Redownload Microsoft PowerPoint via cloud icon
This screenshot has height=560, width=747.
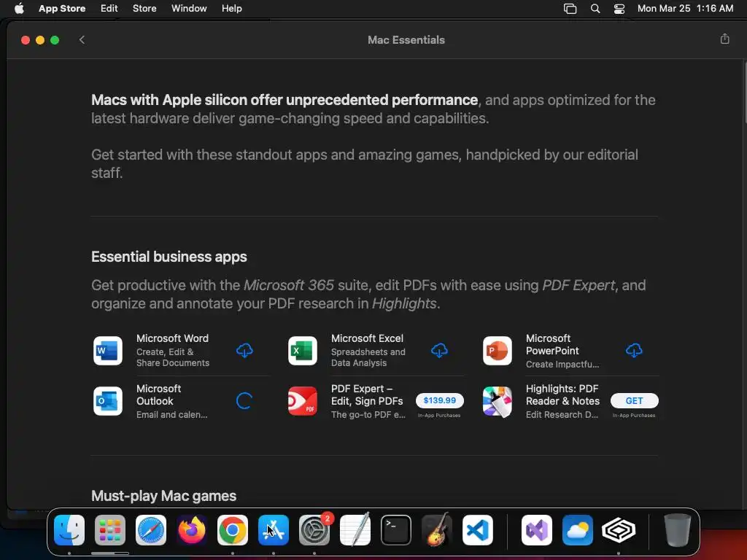pos(634,351)
